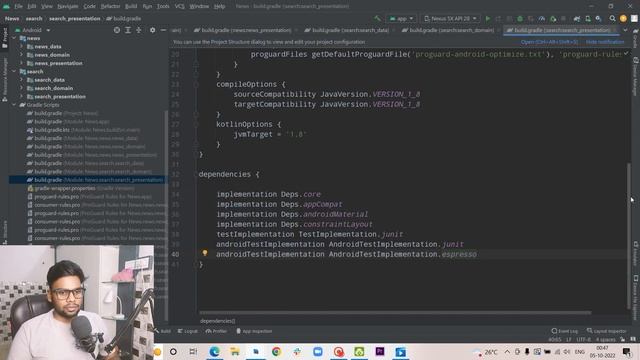Click the yellow lightbulb quick-fix icon
The image size is (640, 360).
tap(205, 253)
